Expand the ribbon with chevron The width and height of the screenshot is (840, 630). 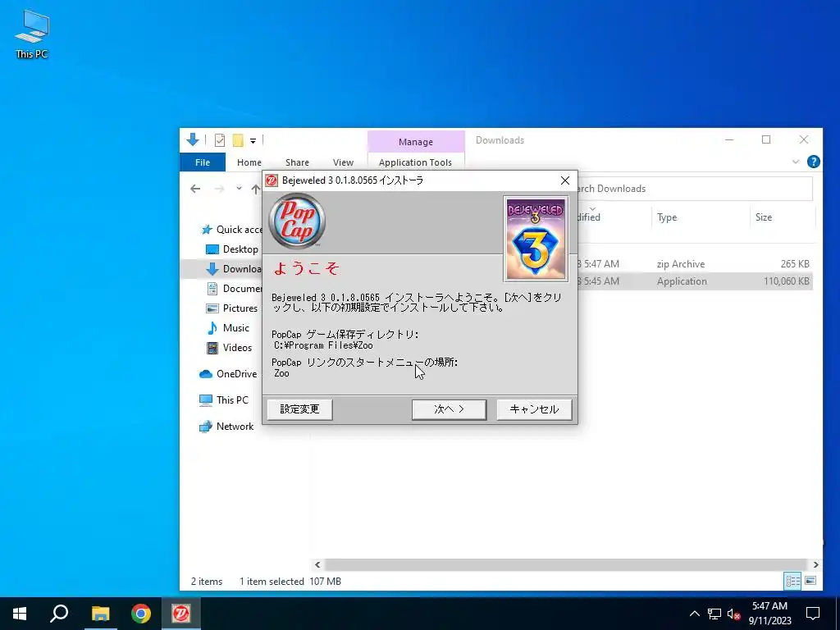coord(796,162)
